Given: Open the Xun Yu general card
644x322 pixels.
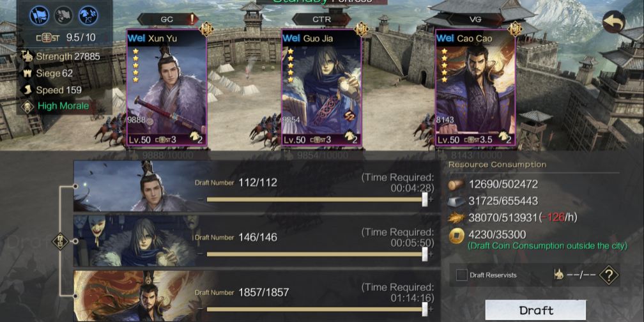Looking at the screenshot, I should point(167,88).
